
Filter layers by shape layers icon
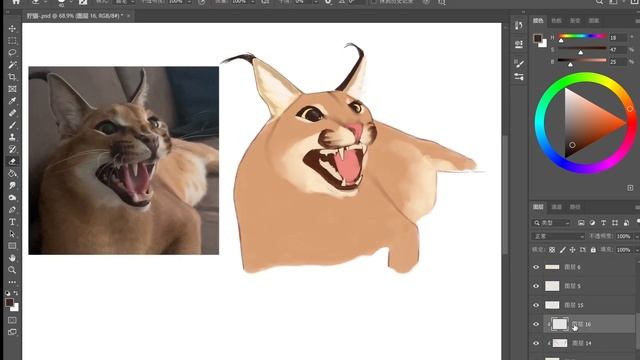tap(615, 223)
